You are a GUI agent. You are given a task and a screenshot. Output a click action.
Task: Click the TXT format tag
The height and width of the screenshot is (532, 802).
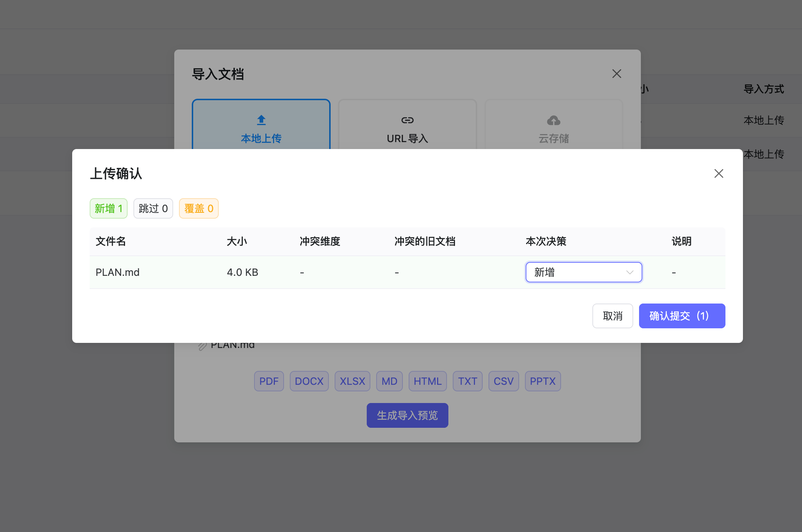467,381
